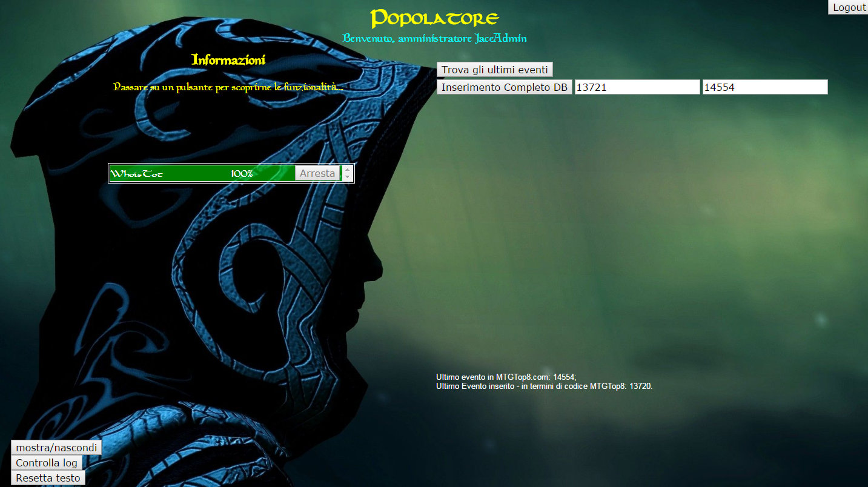Start Inserimento Completo DB

point(505,87)
